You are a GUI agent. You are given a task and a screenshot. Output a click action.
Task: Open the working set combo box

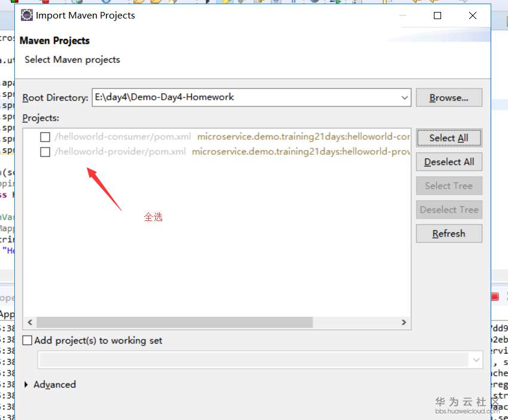point(260,360)
